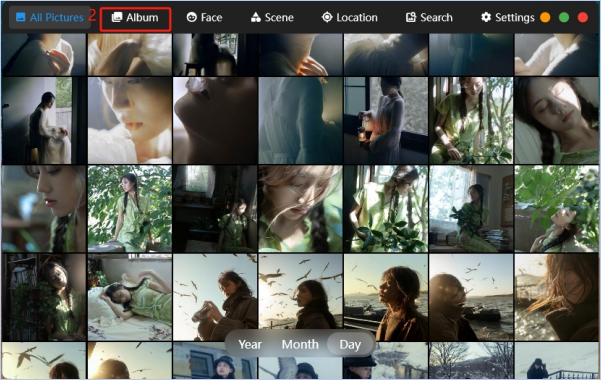Viewport: 602px width, 380px height.
Task: Click the All Pictures image icon
Action: 21,17
